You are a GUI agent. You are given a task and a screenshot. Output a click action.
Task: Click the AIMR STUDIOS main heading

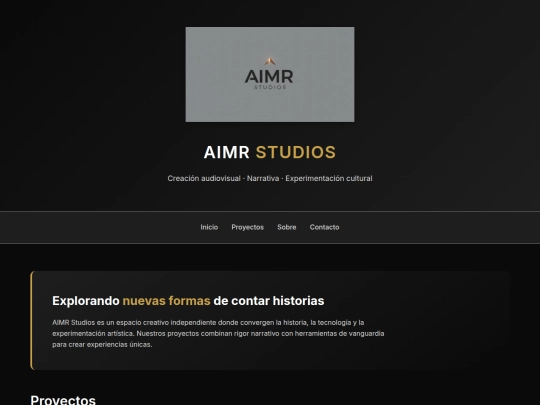click(x=270, y=152)
